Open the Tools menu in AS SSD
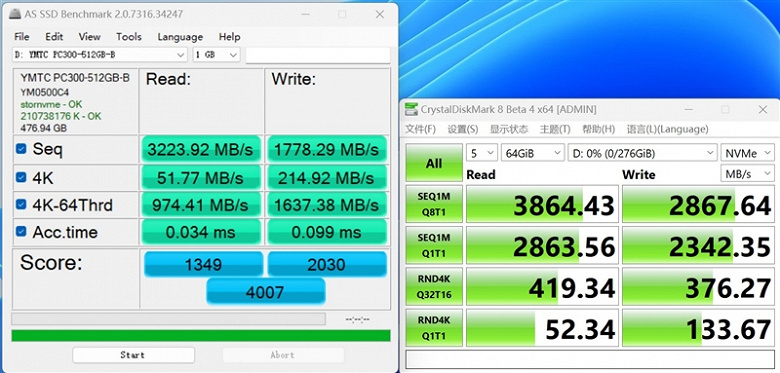 pyautogui.click(x=129, y=37)
